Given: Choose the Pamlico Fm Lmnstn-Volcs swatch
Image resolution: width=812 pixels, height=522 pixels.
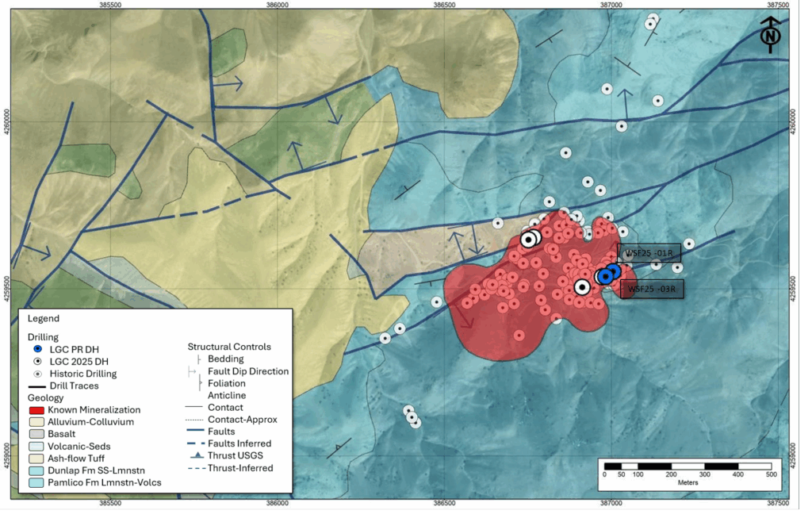Looking at the screenshot, I should tap(38, 482).
